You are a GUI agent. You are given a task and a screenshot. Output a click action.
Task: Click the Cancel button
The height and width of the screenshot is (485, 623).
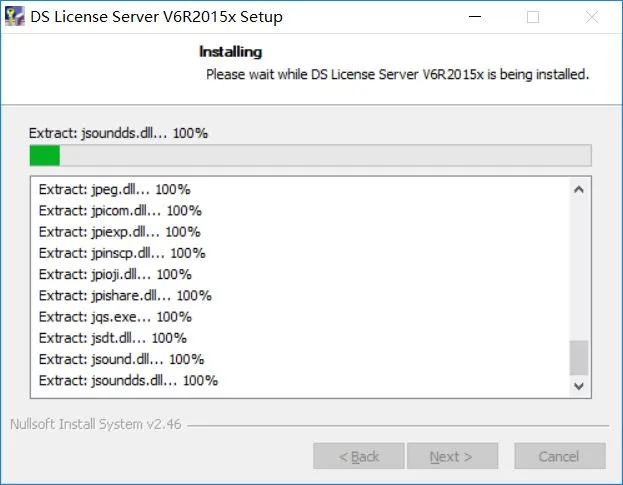click(559, 456)
